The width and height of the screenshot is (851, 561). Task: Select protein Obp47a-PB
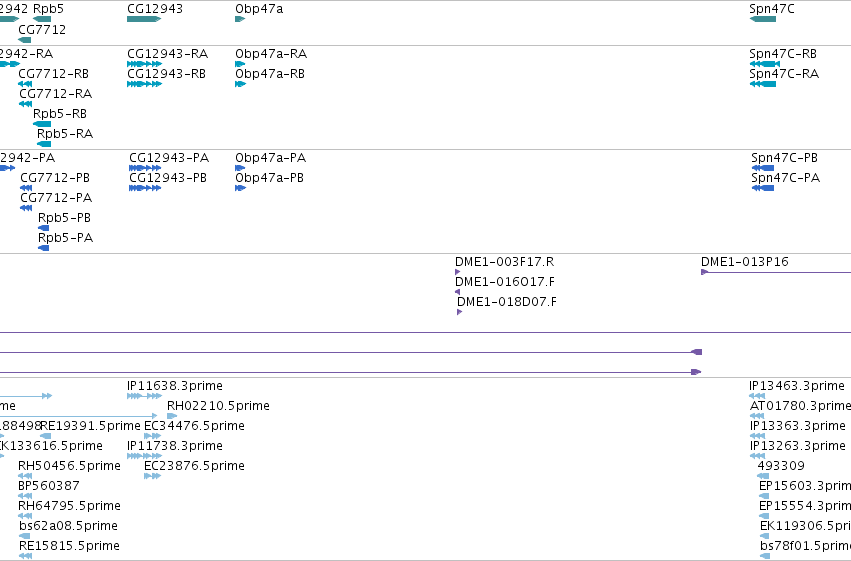tap(240, 188)
